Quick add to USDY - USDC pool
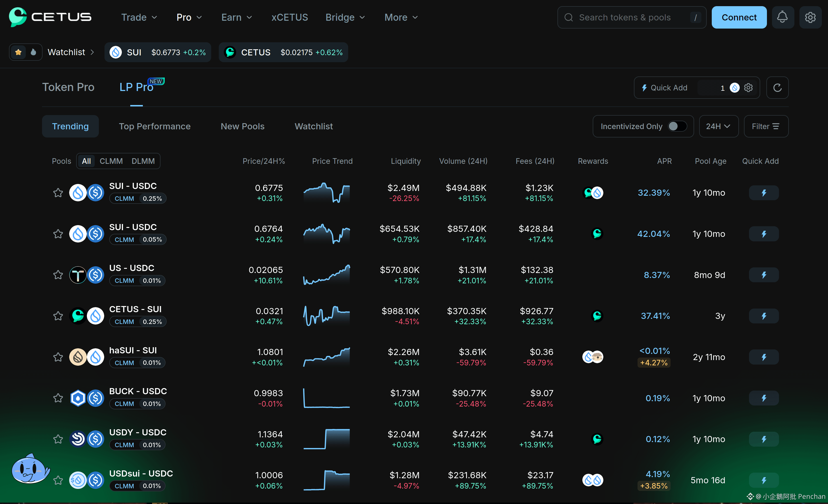Screen dimensions: 828x504 [764, 439]
